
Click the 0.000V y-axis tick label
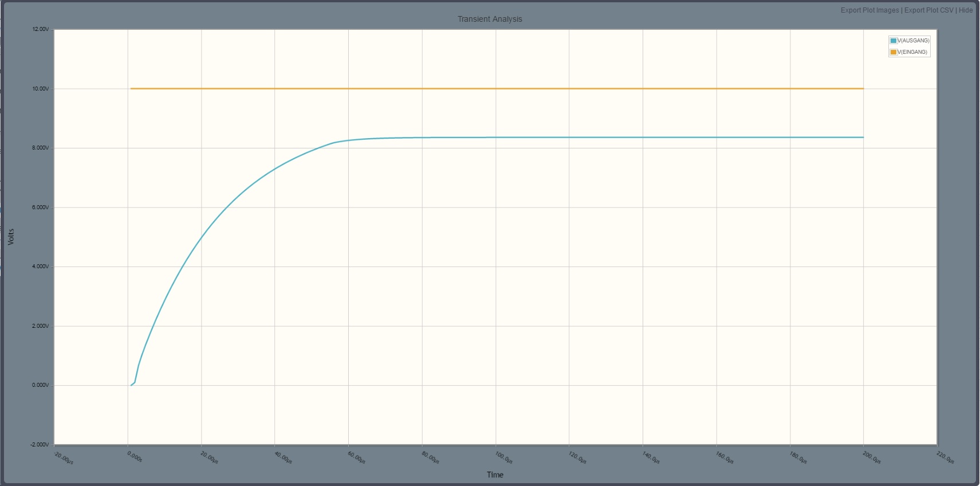click(x=41, y=385)
